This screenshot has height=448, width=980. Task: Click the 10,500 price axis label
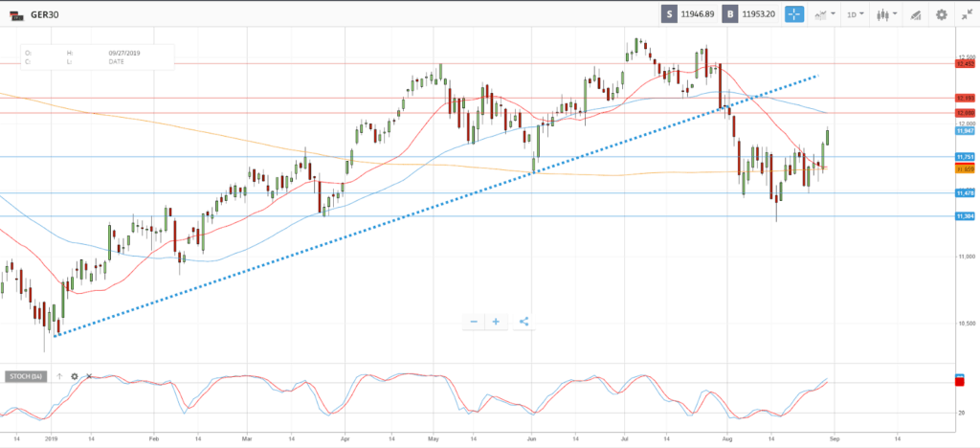[x=967, y=323]
